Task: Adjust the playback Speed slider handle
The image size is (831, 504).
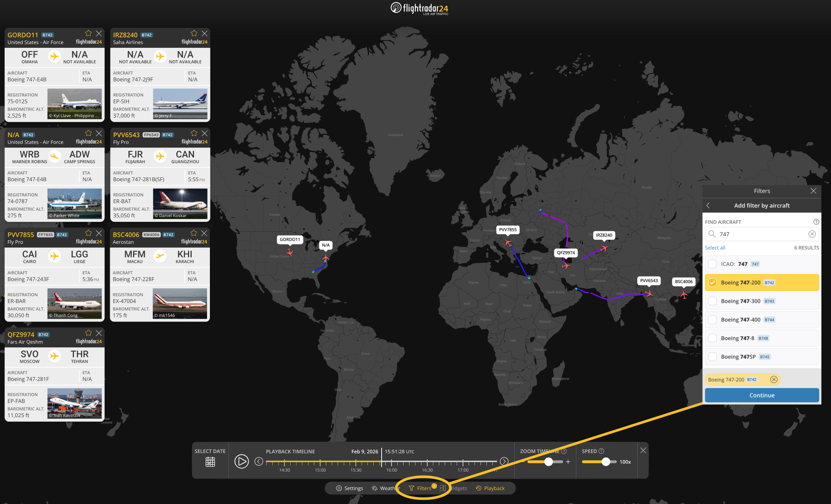Action: (x=606, y=462)
